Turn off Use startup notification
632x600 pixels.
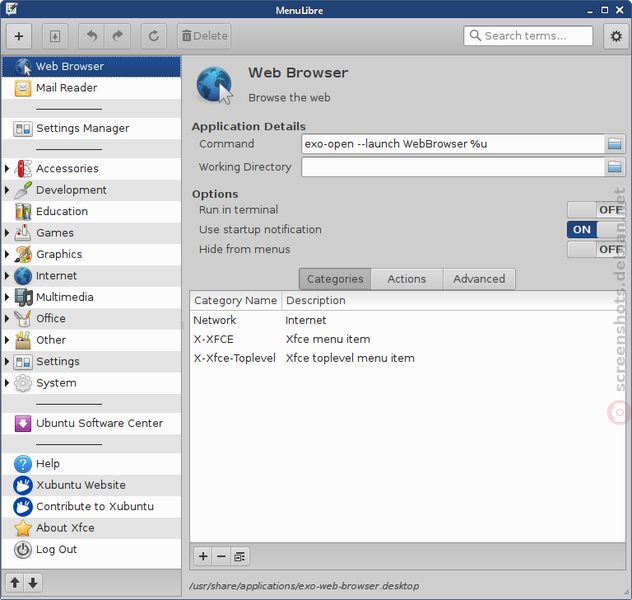[596, 230]
